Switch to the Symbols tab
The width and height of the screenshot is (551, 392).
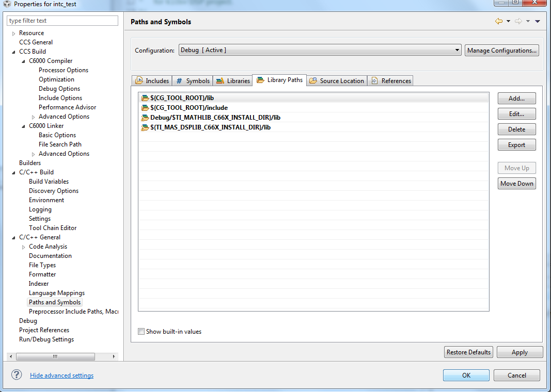pos(193,80)
